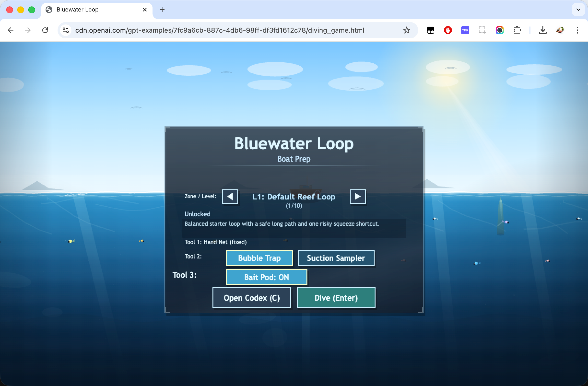588x386 pixels.
Task: Bookmark page with the star icon
Action: 406,30
